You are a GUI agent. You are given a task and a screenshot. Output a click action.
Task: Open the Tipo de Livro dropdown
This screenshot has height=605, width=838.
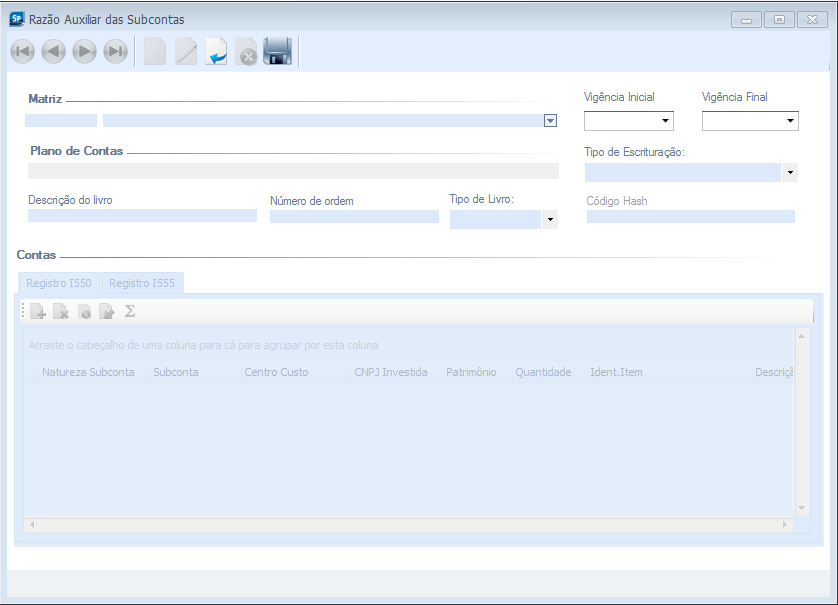(550, 220)
